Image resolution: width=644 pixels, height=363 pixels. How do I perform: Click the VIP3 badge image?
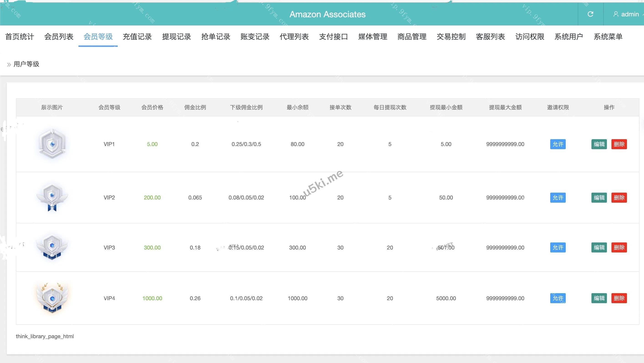[x=52, y=247]
